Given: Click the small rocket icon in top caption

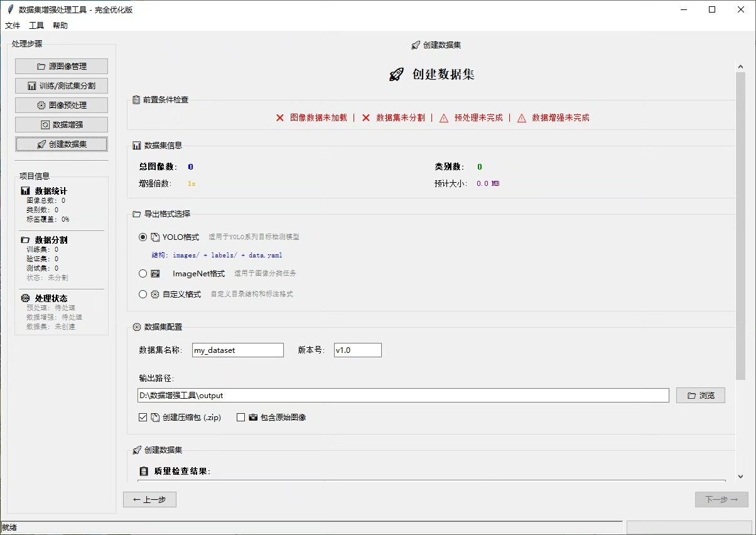Looking at the screenshot, I should tap(415, 45).
